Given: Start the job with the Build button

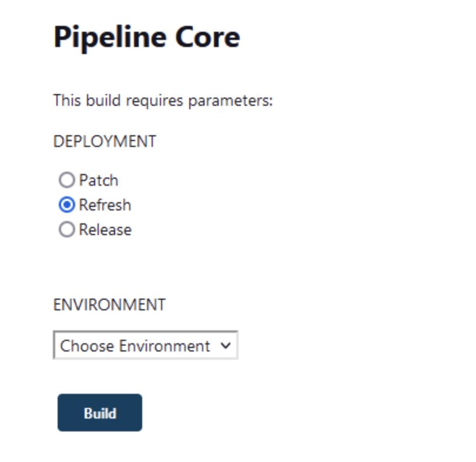Looking at the screenshot, I should tap(100, 413).
